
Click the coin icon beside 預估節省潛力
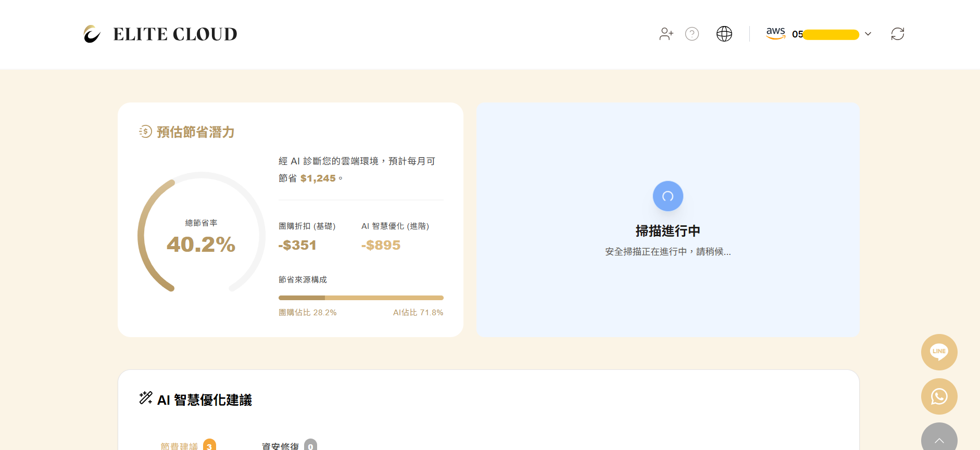click(x=145, y=132)
